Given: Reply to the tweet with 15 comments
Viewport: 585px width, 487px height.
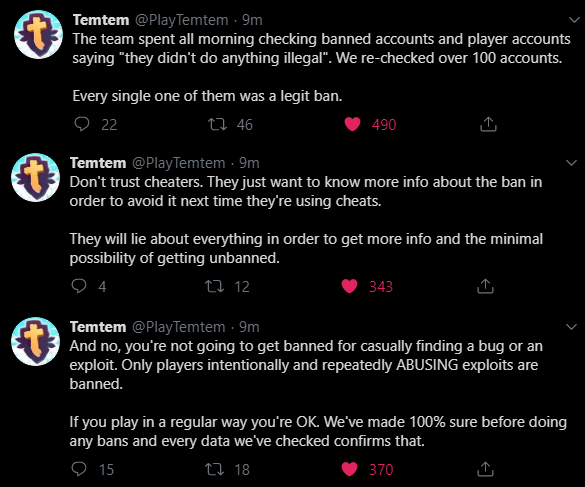Looking at the screenshot, I should click(79, 469).
